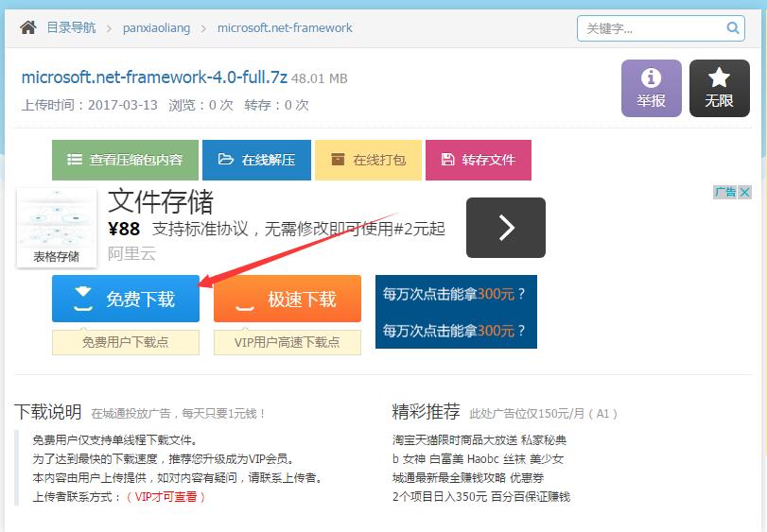Screen dimensions: 767x532
Task: Open microsoft.net-framework breadcrumb link
Action: click(285, 27)
